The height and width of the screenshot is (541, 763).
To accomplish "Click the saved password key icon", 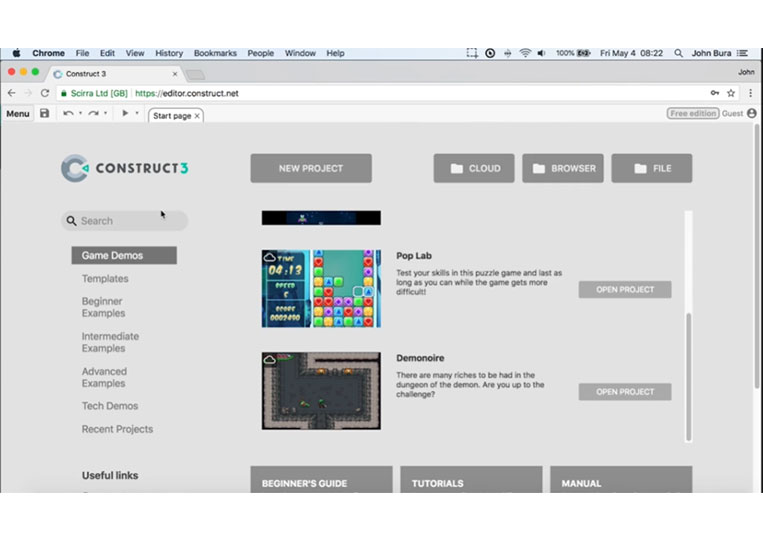I will (715, 93).
